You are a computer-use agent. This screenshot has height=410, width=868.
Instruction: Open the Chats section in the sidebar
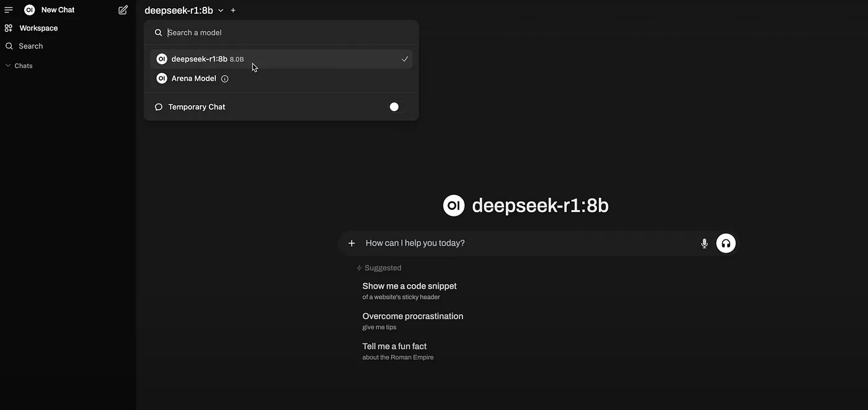tap(23, 65)
